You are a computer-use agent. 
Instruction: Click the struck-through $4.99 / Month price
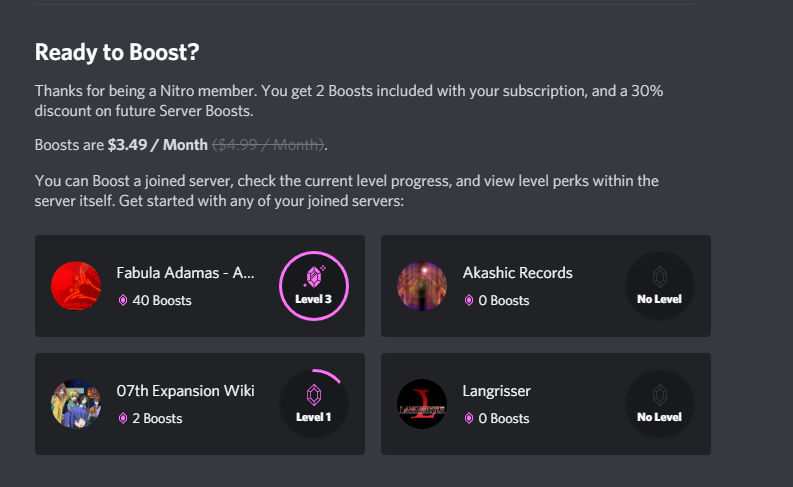point(268,145)
